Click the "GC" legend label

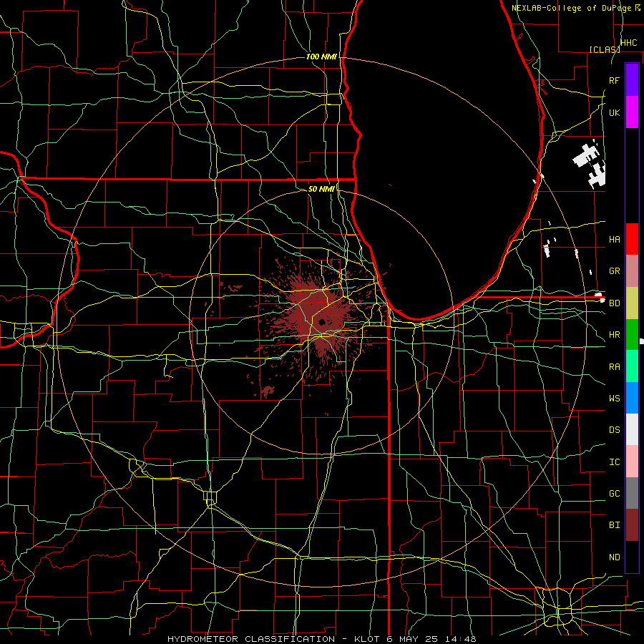click(x=615, y=494)
